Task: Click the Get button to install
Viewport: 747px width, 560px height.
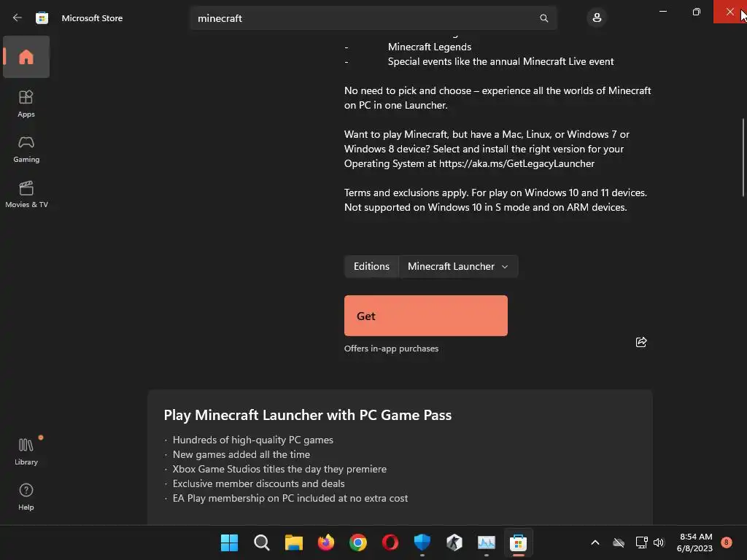Action: pos(426,316)
